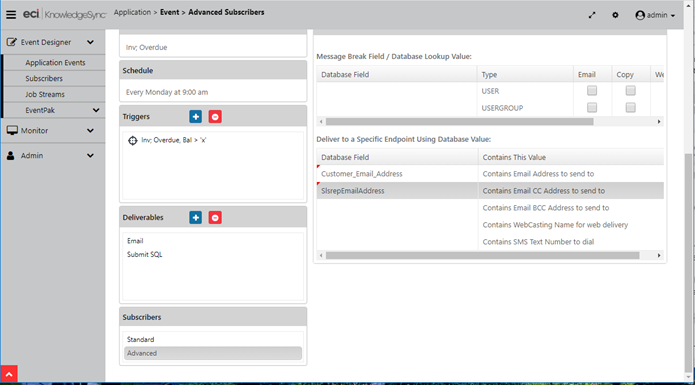Select the Email deliverable
The height and width of the screenshot is (385, 695).
click(x=135, y=241)
